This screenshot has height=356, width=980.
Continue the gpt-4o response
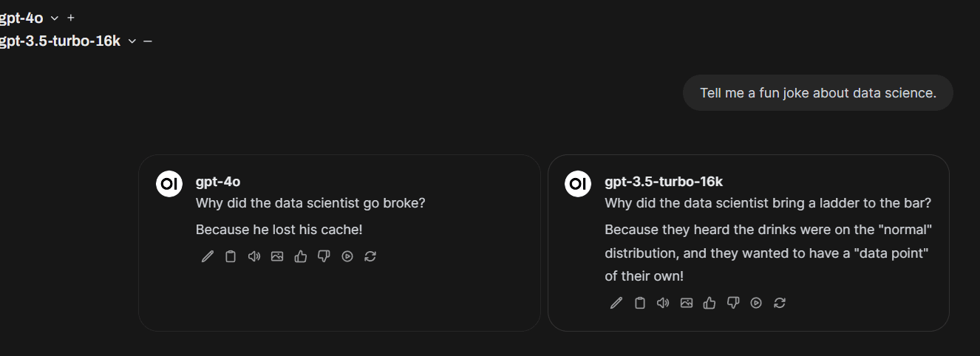point(347,256)
